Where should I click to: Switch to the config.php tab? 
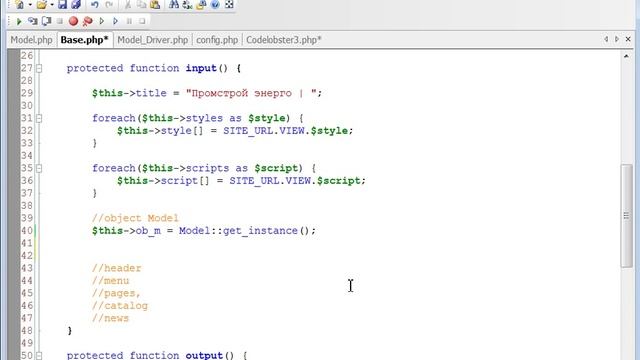(217, 40)
